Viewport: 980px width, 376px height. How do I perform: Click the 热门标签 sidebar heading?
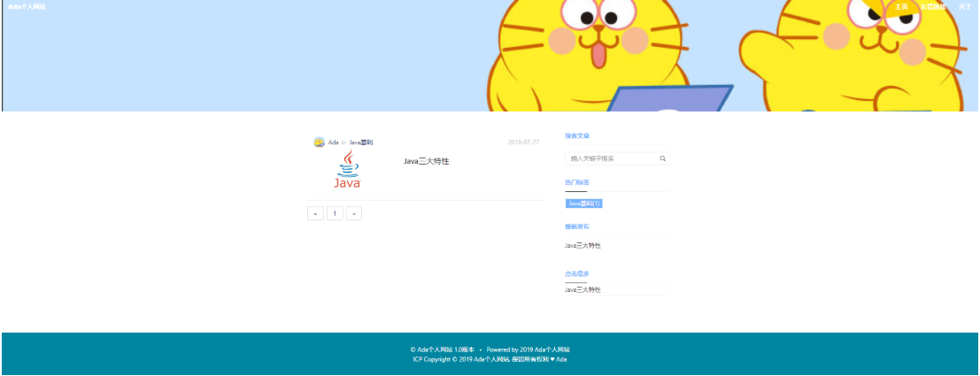(x=577, y=182)
